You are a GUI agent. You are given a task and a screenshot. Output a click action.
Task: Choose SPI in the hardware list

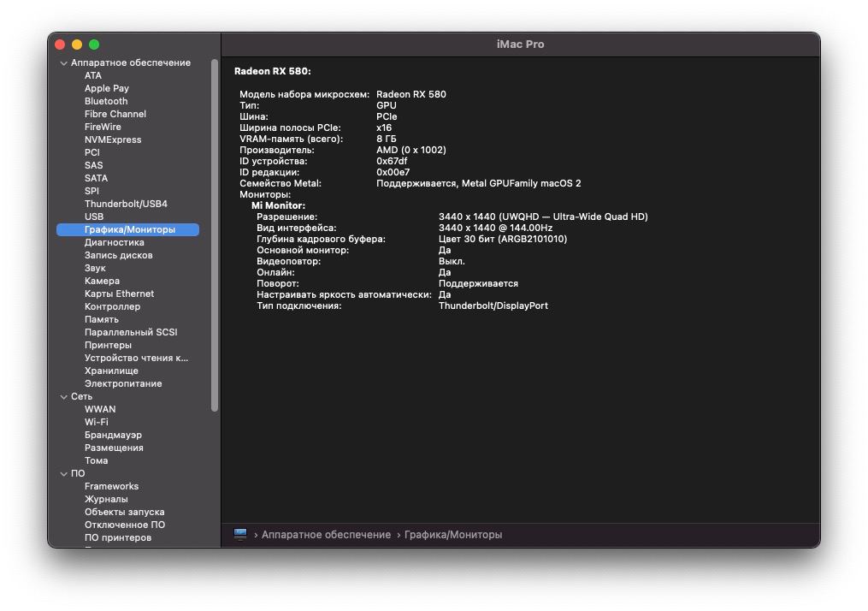(92, 191)
